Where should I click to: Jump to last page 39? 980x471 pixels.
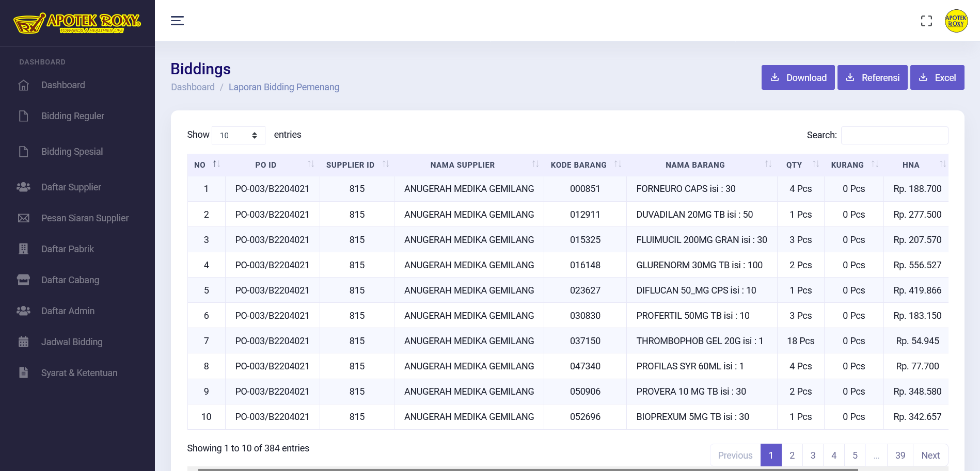tap(900, 456)
